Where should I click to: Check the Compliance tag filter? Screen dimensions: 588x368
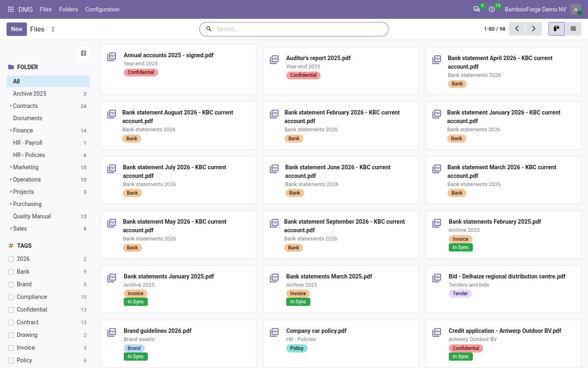pos(11,297)
